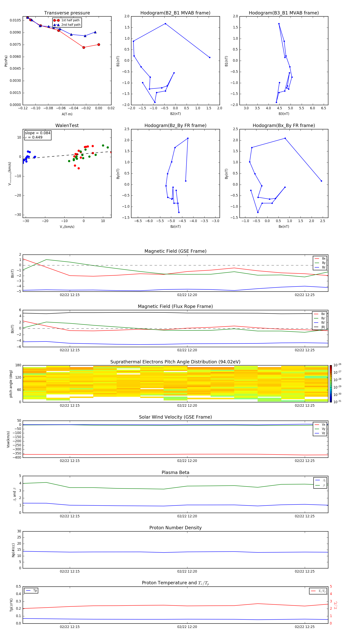Select β in the Plasma Beta legend

tap(320, 485)
